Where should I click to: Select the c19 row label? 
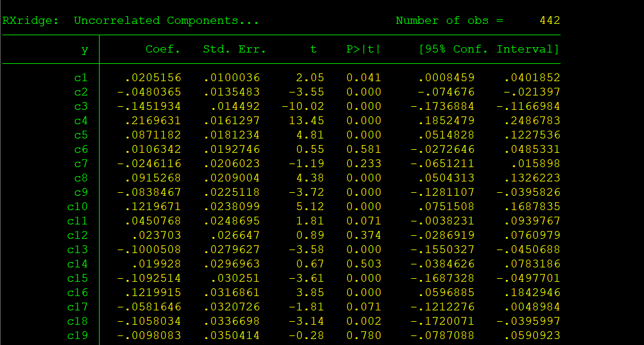pos(78,335)
